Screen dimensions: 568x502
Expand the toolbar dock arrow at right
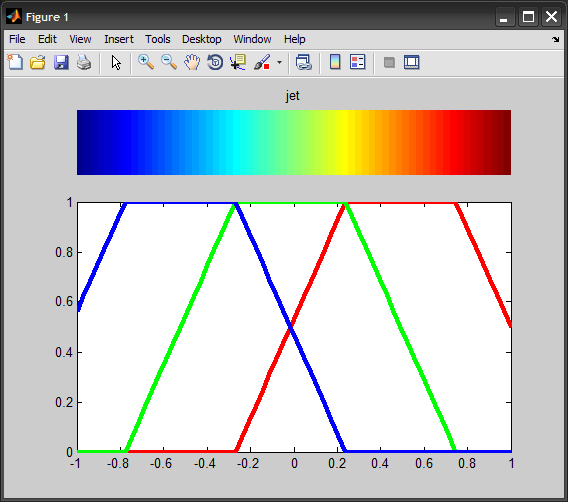click(x=556, y=39)
